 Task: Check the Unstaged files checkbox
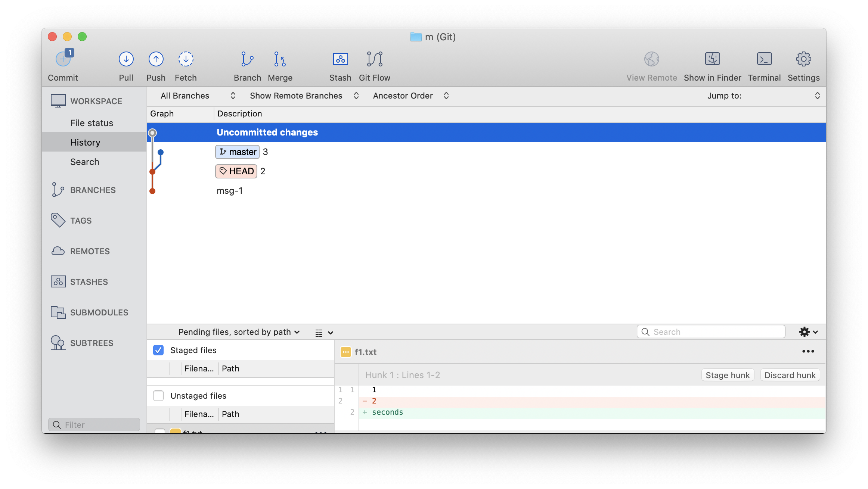point(158,396)
